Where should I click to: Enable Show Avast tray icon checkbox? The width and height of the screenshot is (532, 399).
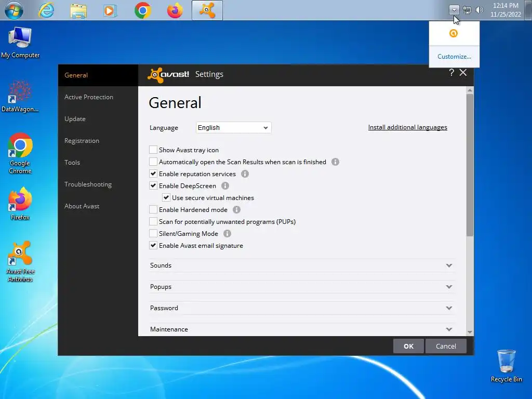click(153, 150)
